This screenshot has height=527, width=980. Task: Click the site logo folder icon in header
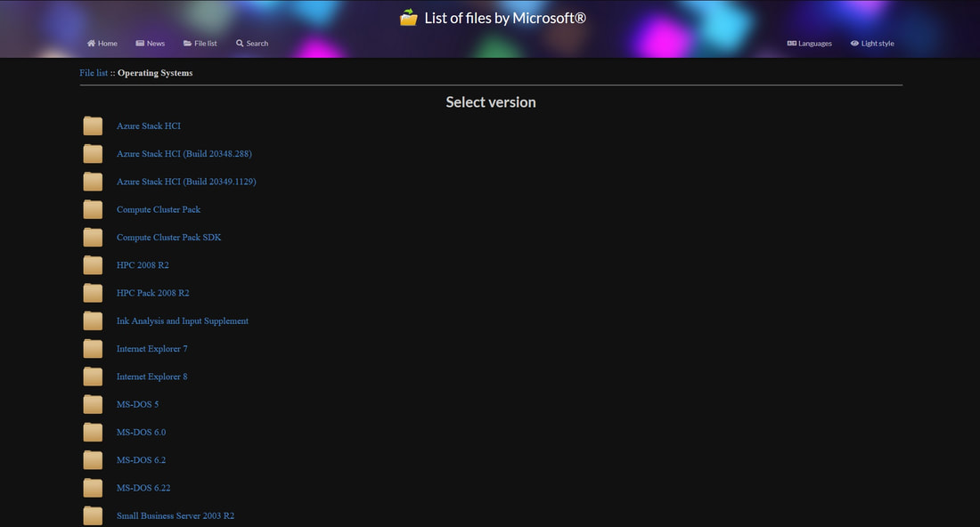point(408,18)
